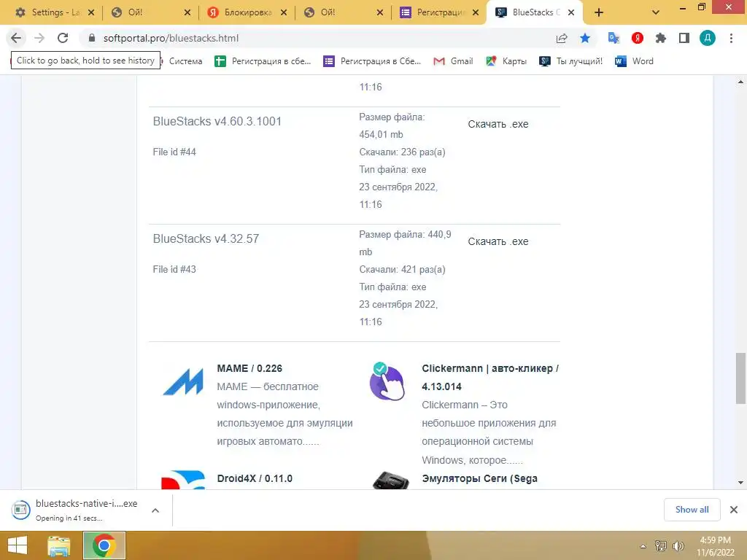The width and height of the screenshot is (747, 560).
Task: Switch to the first Ой! tab
Action: point(151,13)
